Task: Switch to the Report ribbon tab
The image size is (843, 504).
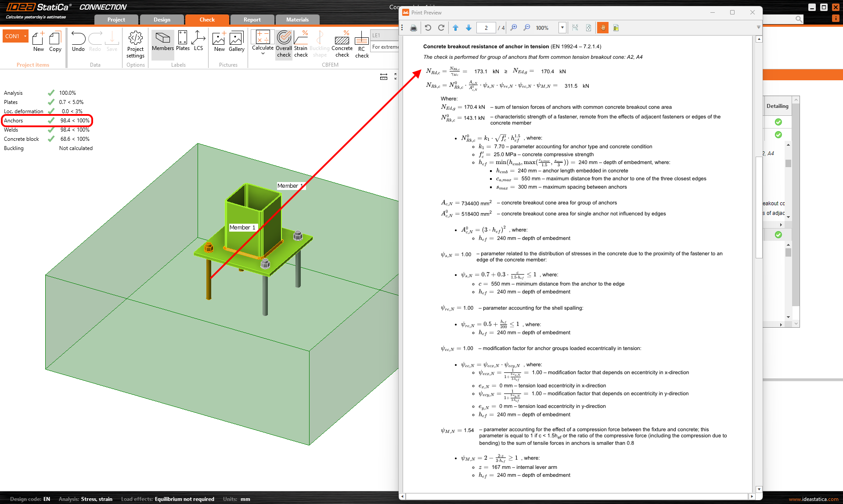Action: pyautogui.click(x=252, y=19)
